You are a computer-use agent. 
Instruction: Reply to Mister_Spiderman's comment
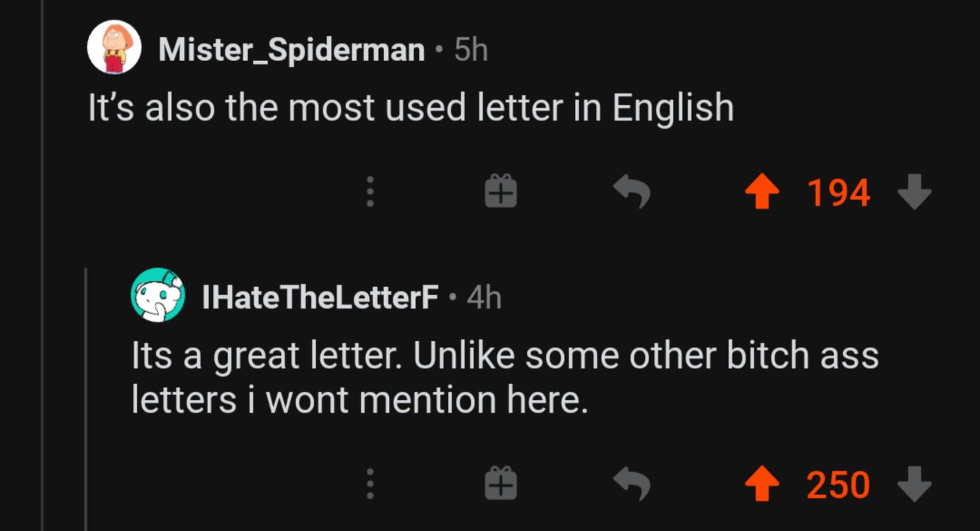(632, 192)
